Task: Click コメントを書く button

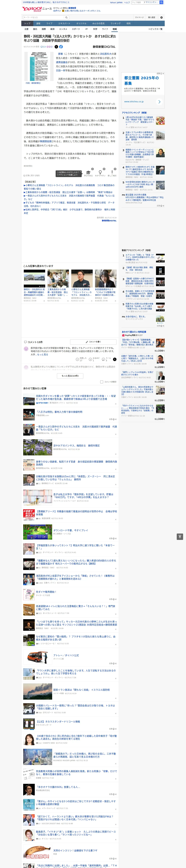Action: 93,342
